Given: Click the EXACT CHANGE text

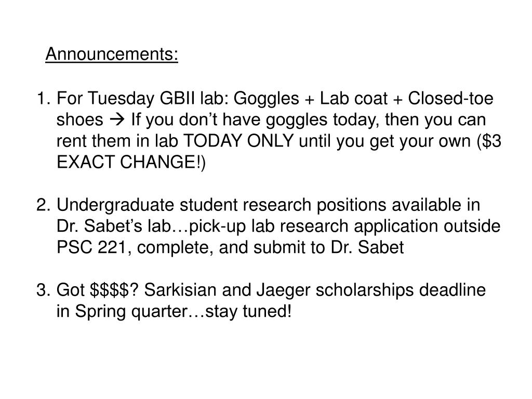Looking at the screenshot, I should [x=129, y=162].
